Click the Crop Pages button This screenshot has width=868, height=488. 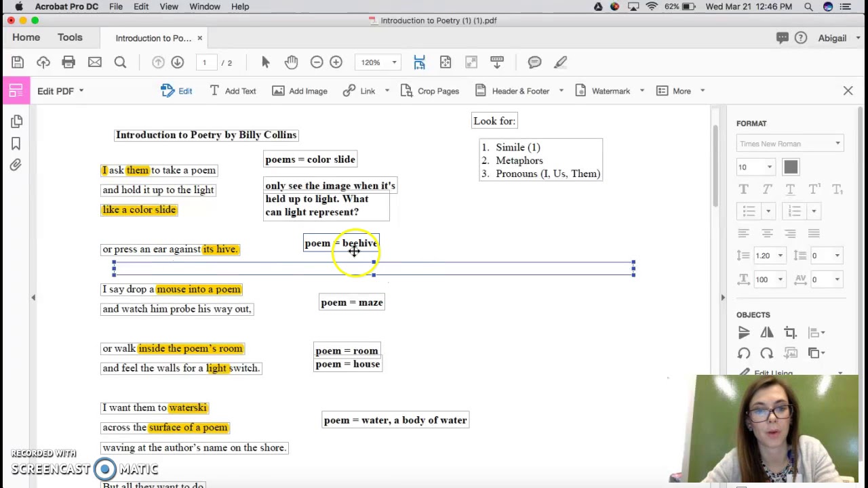pos(430,91)
